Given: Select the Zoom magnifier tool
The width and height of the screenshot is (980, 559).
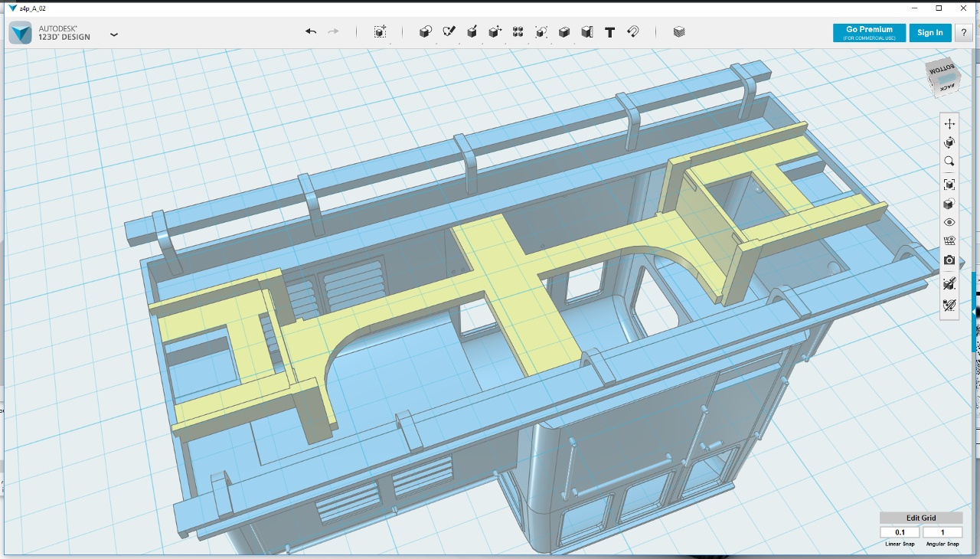Looking at the screenshot, I should [x=949, y=162].
